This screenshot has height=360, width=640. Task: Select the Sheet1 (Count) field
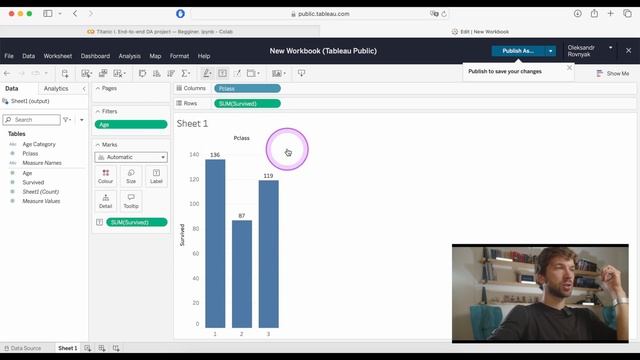coord(40,192)
